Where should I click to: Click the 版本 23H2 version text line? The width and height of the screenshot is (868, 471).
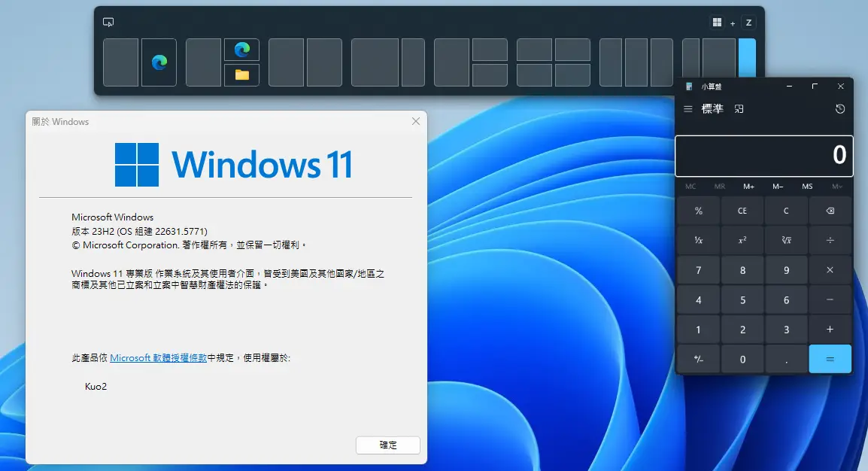139,231
